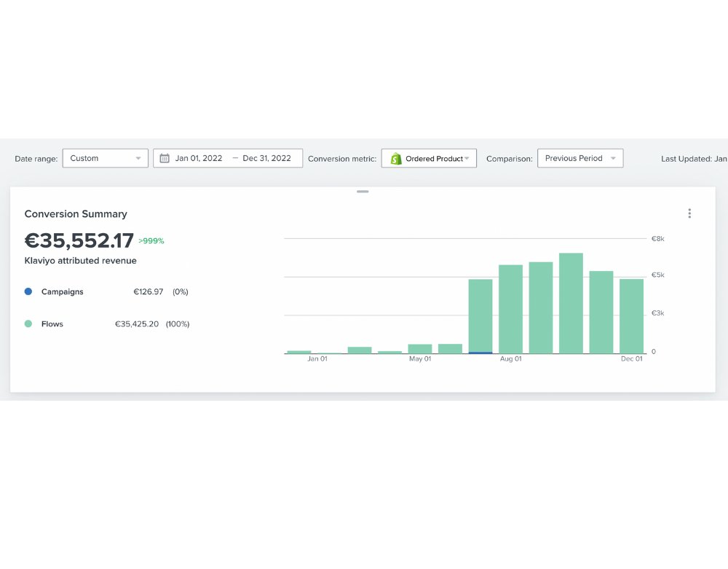The height and width of the screenshot is (569, 728).
Task: Click the (100%) flows percentage
Action: (x=178, y=323)
